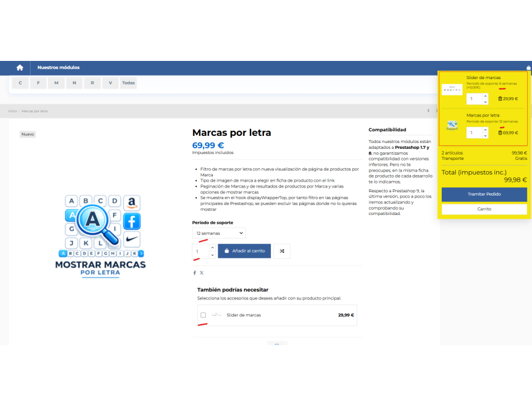Click the Transporte summary label

click(453, 159)
